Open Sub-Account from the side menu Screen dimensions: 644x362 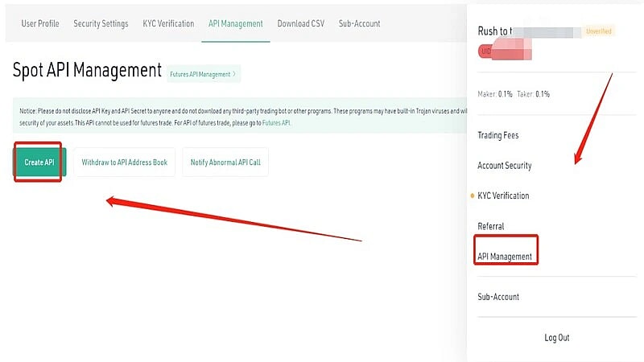coord(498,297)
